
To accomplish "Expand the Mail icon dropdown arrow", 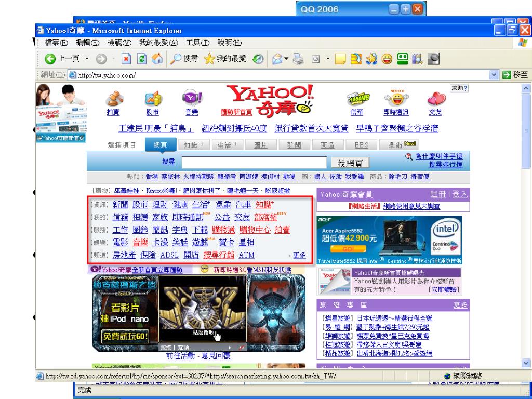I will click(x=286, y=59).
